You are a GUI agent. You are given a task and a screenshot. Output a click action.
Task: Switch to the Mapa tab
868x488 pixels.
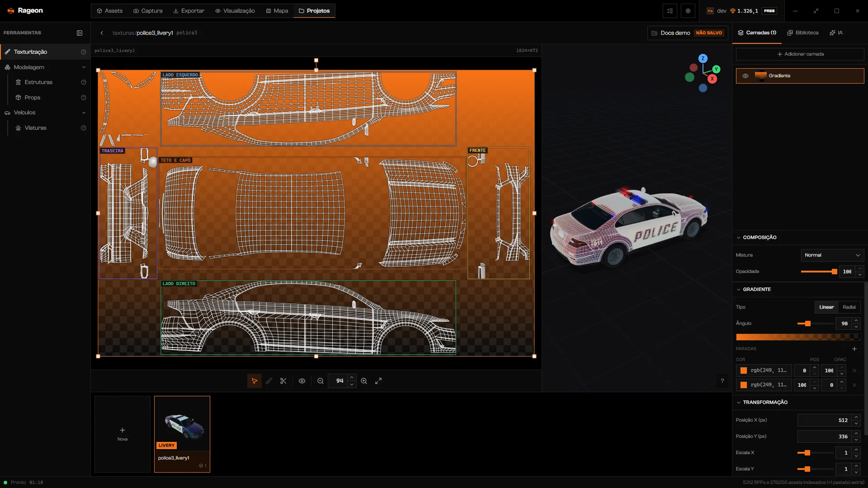click(277, 11)
